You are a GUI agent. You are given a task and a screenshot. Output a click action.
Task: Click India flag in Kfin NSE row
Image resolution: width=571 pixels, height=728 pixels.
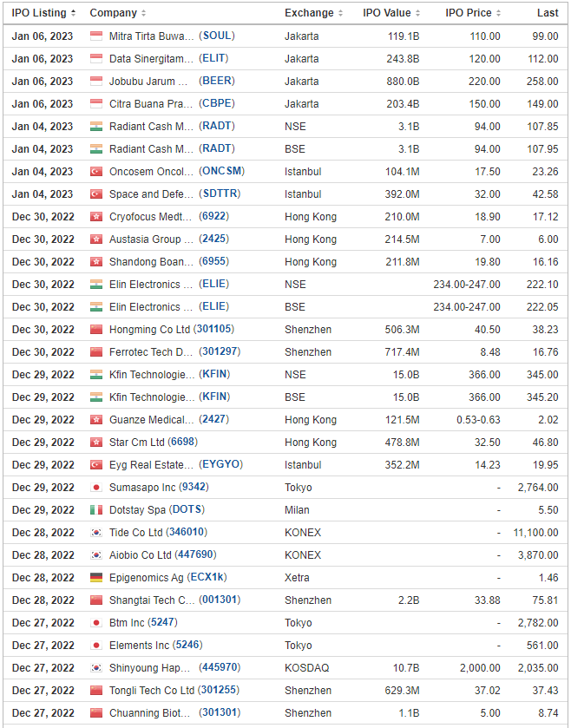tap(96, 375)
